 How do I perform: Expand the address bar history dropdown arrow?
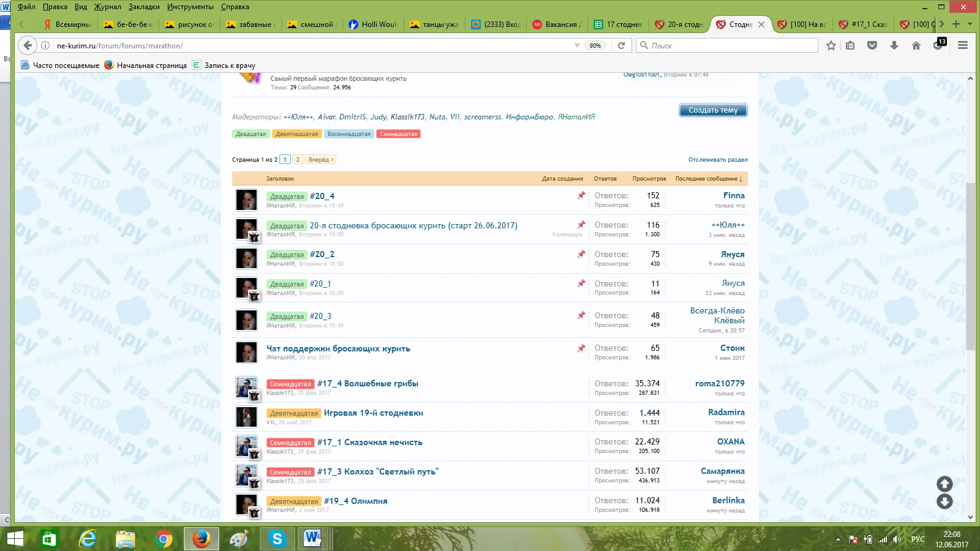[x=577, y=45]
